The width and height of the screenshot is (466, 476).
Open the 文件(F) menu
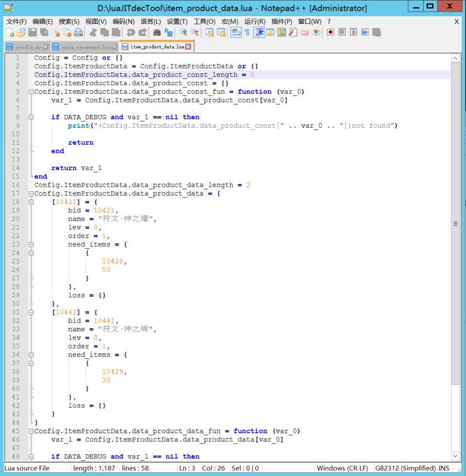[17, 21]
